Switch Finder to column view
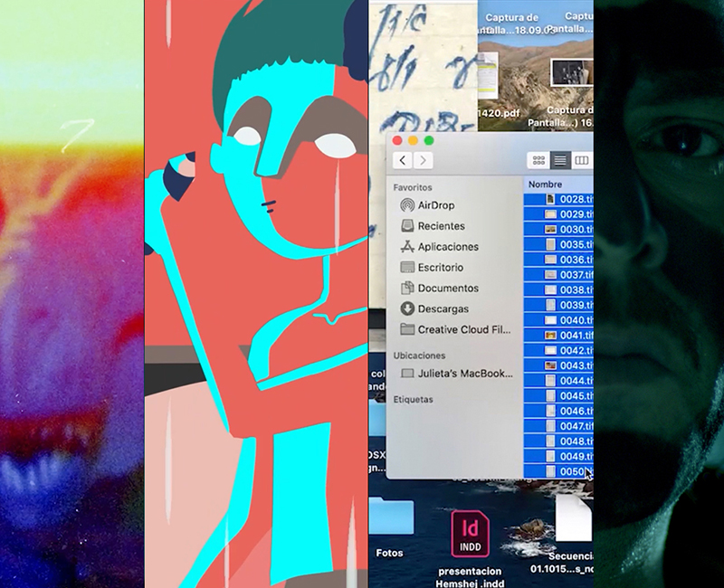This screenshot has width=724, height=588. click(581, 160)
